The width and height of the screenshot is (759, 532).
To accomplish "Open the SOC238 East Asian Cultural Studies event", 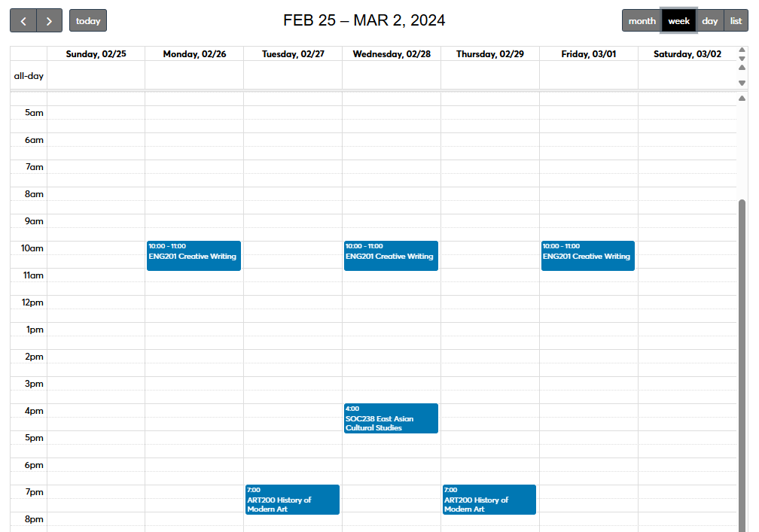I will pos(391,418).
